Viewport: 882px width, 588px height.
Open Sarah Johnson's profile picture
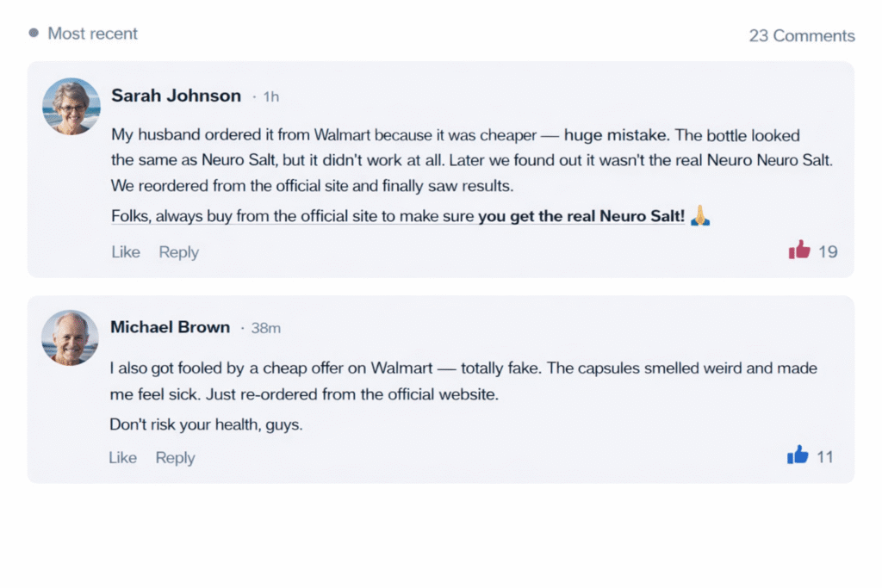(x=71, y=106)
